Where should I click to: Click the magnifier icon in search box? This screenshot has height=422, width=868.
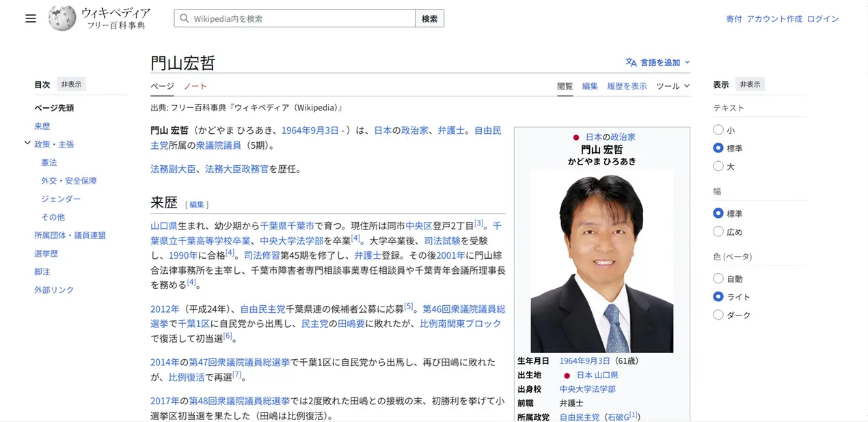tap(184, 18)
